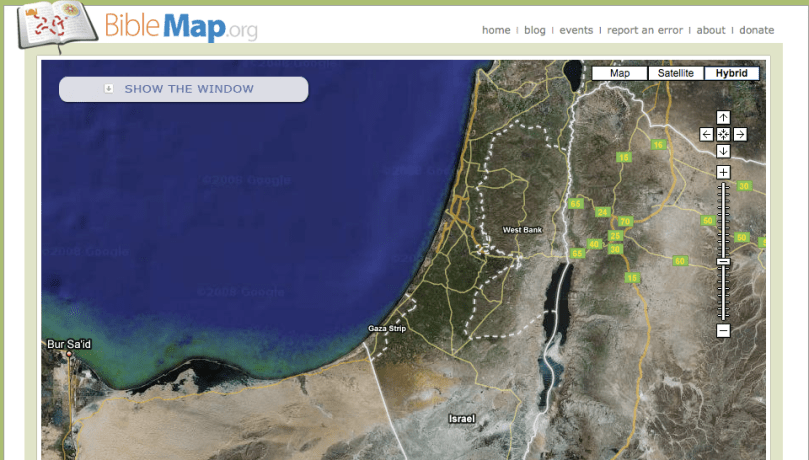Click the route 16 road shield
The image size is (809, 460).
pos(658,145)
